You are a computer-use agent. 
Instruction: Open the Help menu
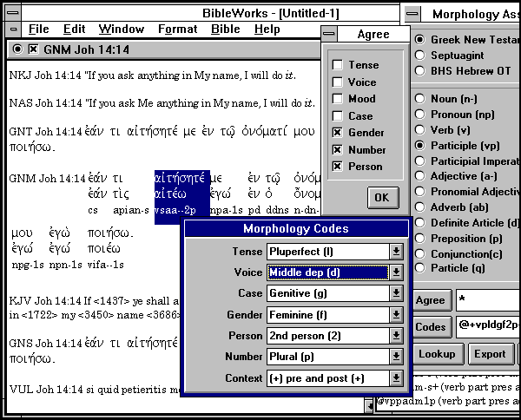(x=267, y=30)
